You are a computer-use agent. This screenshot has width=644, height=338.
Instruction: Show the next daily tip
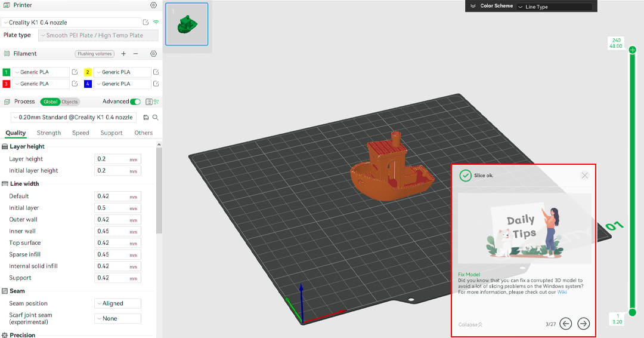click(x=583, y=324)
